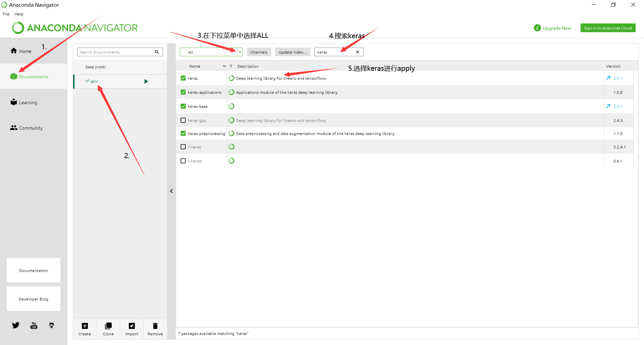Image resolution: width=644 pixels, height=345 pixels.
Task: Click the Learning book icon
Action: [14, 102]
